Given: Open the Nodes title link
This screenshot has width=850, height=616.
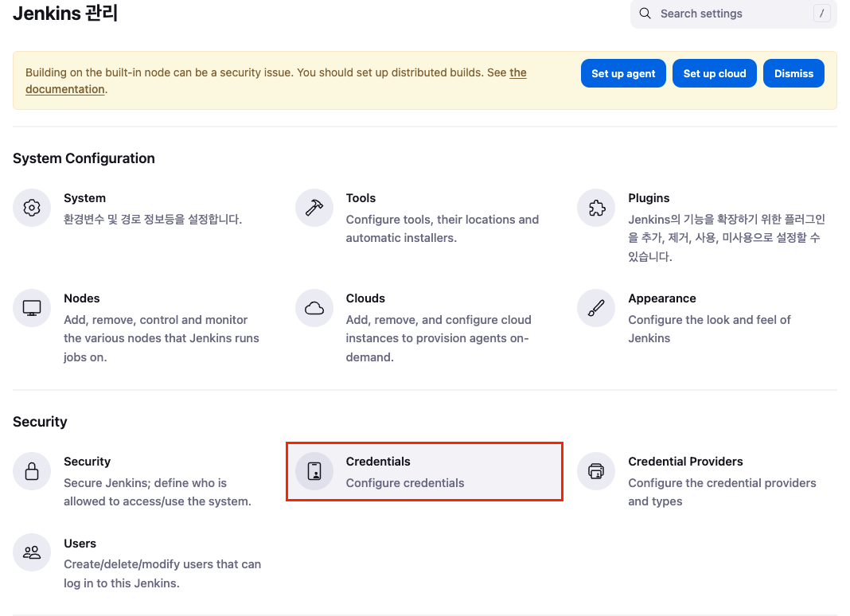Looking at the screenshot, I should [x=82, y=298].
